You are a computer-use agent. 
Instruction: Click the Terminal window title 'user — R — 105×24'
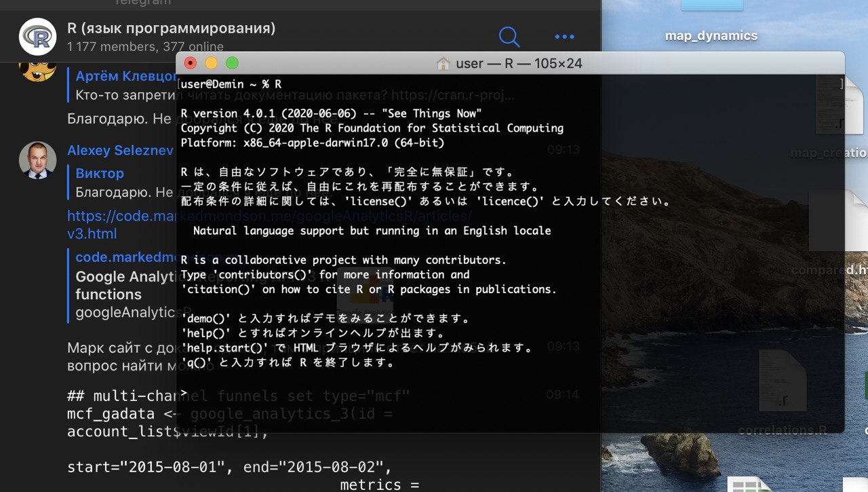click(x=519, y=64)
